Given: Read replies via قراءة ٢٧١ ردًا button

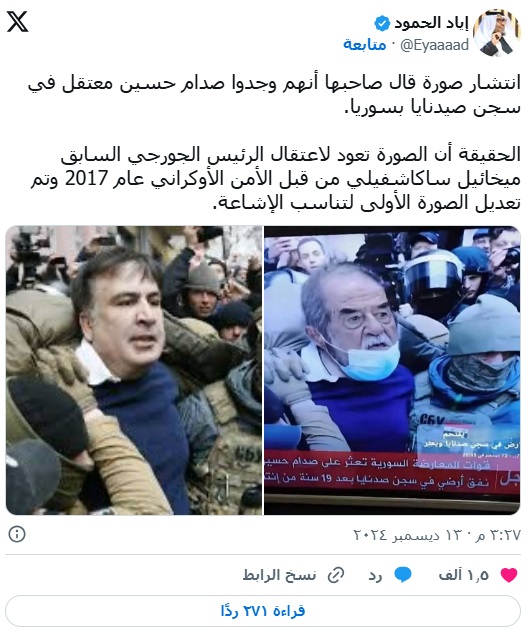Looking at the screenshot, I should 263,611.
